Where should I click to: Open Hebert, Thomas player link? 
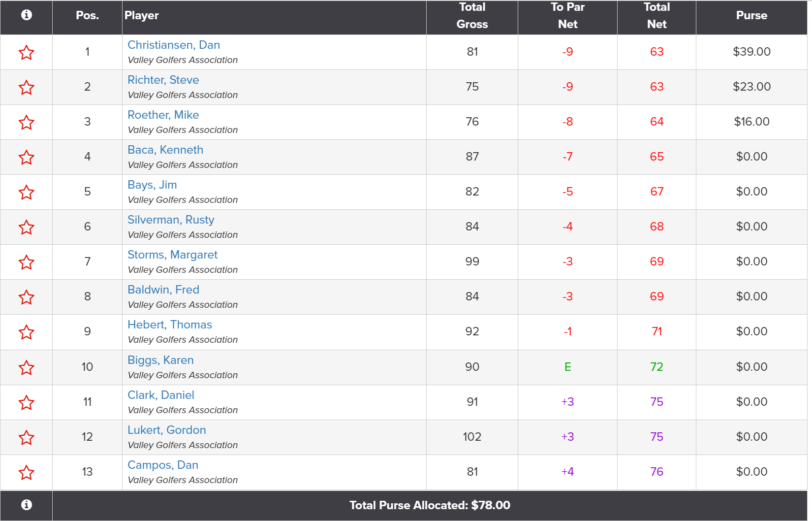(x=170, y=325)
